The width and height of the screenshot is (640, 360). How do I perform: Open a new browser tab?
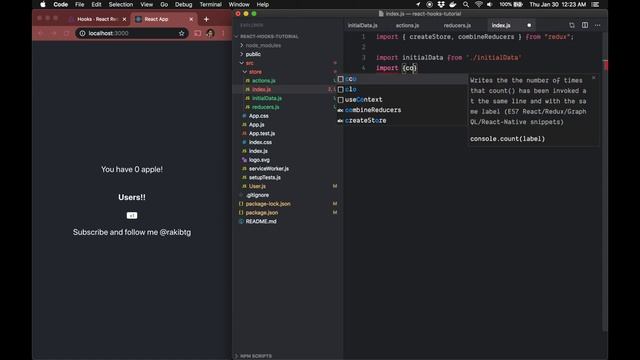click(206, 19)
